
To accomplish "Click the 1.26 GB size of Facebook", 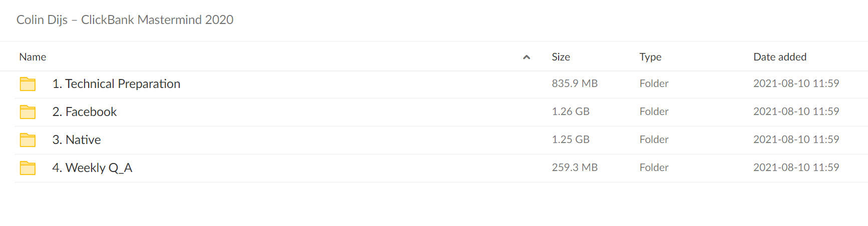I will [x=571, y=111].
